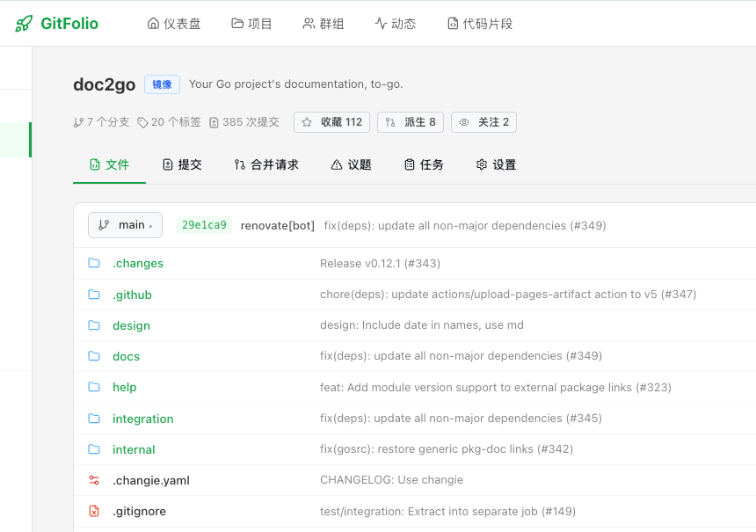Viewport: 756px width, 532px height.
Task: Switch to the 任务 tasks tab
Action: pos(424,165)
